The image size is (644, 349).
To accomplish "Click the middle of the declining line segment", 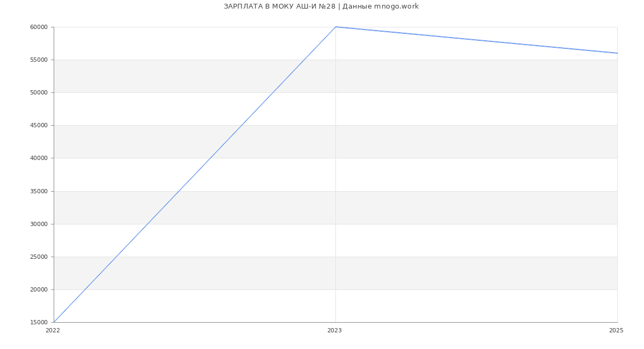I will (x=477, y=40).
